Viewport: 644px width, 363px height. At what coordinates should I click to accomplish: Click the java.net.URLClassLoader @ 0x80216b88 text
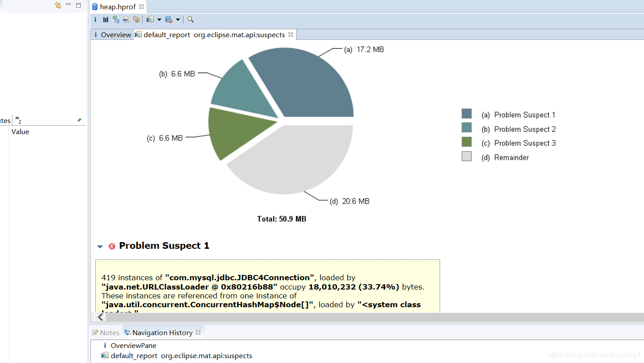tap(190, 287)
